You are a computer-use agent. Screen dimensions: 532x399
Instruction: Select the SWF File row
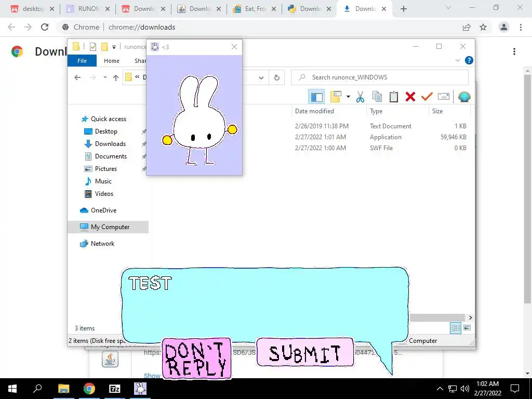pyautogui.click(x=380, y=148)
